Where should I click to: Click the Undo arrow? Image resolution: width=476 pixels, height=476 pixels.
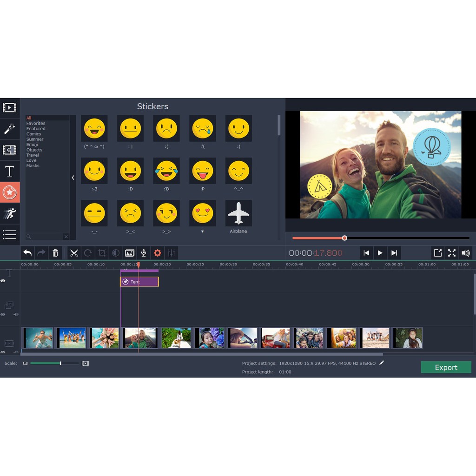[x=27, y=252]
